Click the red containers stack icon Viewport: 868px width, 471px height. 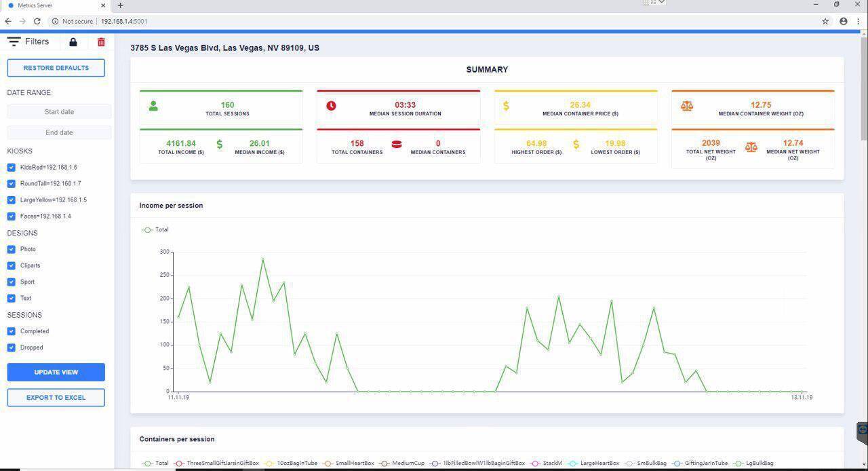coord(397,145)
